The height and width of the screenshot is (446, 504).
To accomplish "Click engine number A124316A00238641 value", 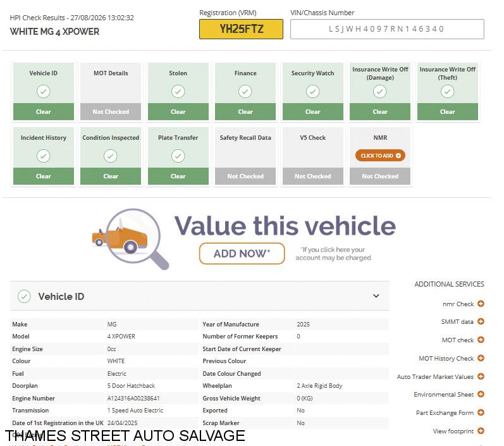I will 133,398.
